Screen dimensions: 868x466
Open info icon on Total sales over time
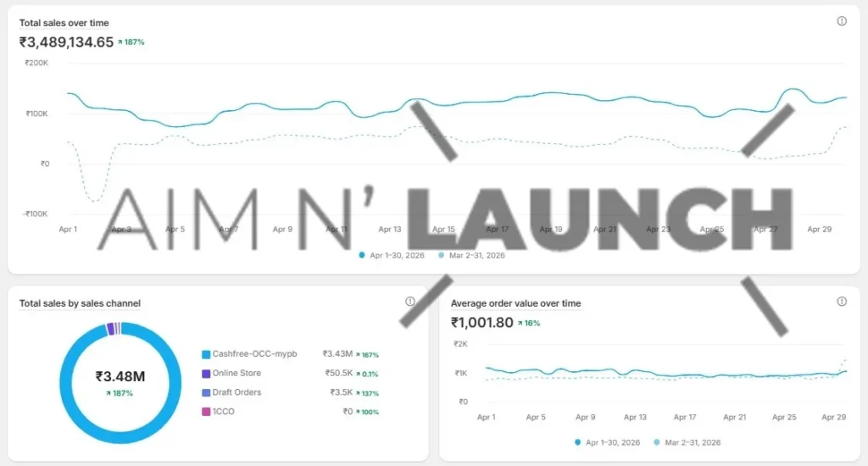[x=842, y=21]
